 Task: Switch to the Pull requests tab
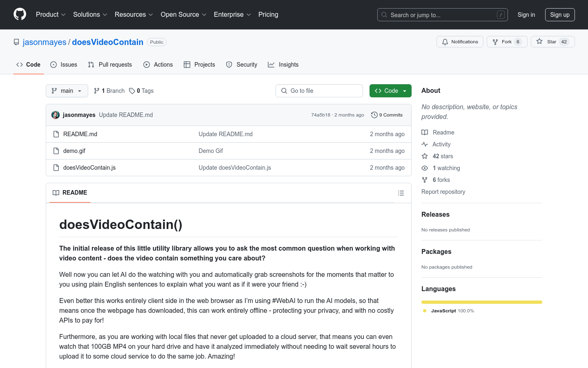click(x=110, y=65)
